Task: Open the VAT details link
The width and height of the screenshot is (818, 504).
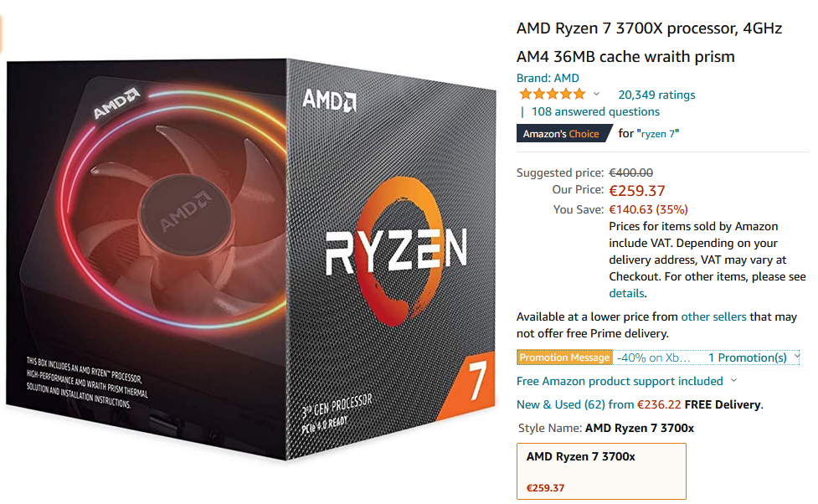Action: tap(626, 293)
